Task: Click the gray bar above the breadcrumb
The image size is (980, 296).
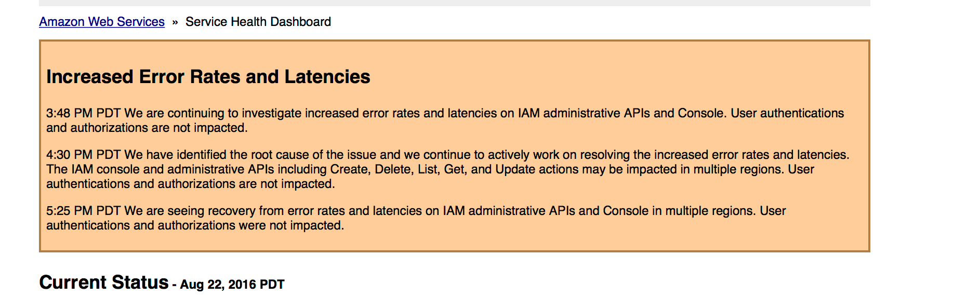Action: 454,3
